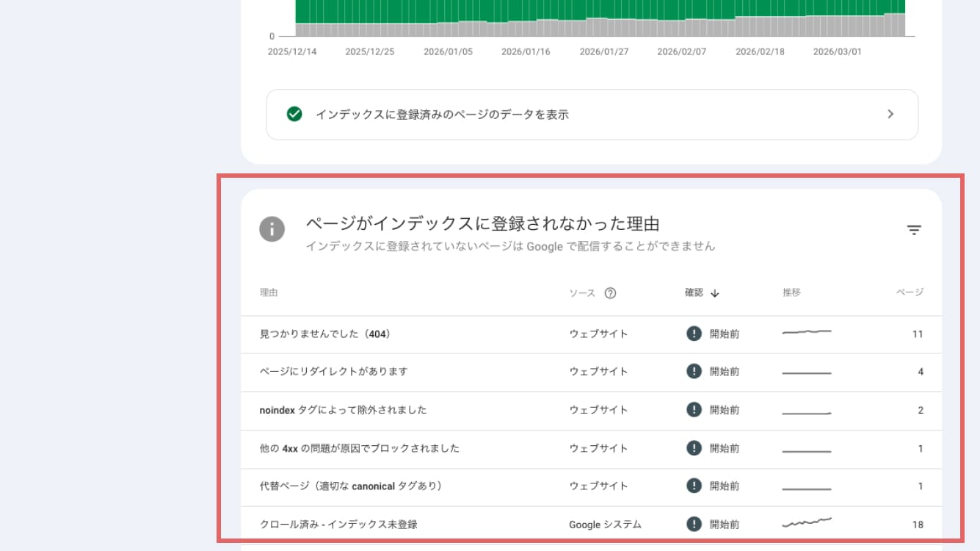Click the trend line for クロール済み row

(806, 522)
